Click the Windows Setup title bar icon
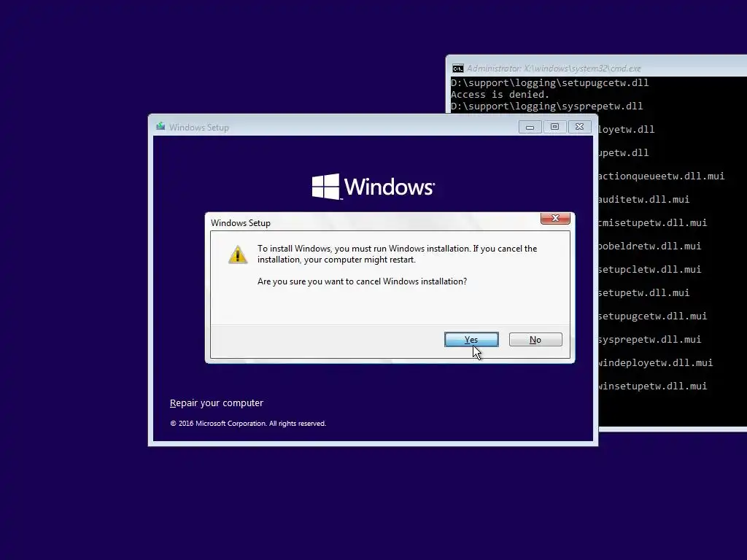The width and height of the screenshot is (747, 560). [160, 127]
